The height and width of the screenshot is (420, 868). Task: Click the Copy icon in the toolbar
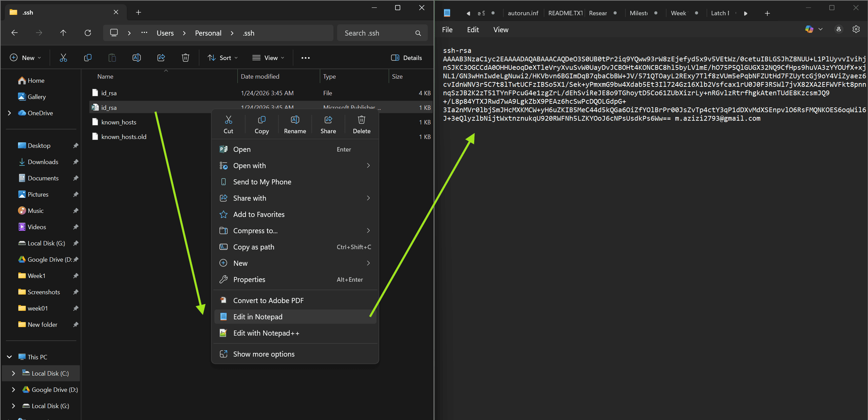tap(88, 57)
